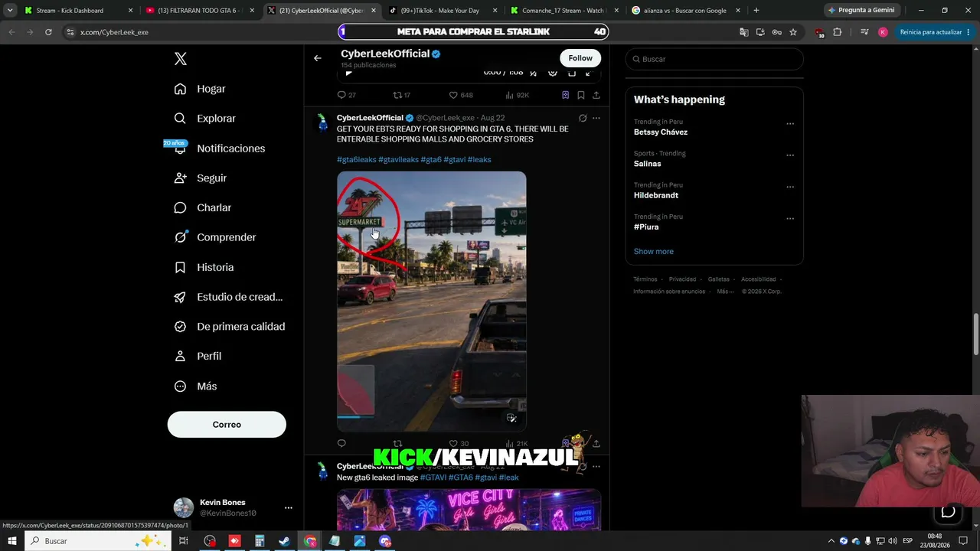Switch to the FILTRARAN TODO GTA 6 tab
The image size is (980, 551).
198,11
